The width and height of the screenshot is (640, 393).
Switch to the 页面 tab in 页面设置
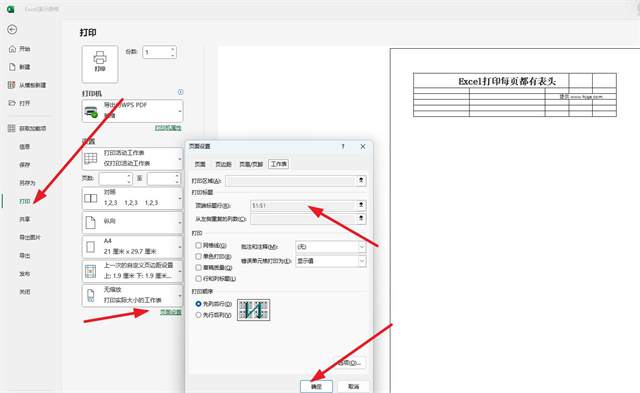point(200,164)
